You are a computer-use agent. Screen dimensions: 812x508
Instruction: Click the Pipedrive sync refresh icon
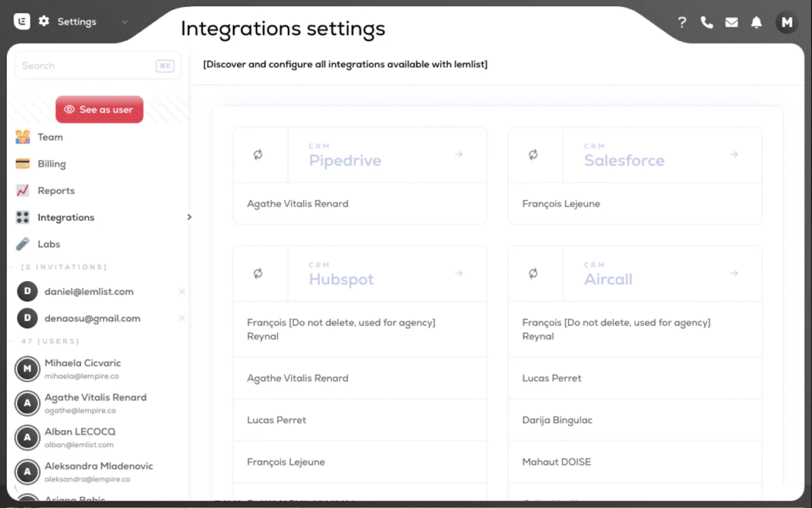click(258, 155)
